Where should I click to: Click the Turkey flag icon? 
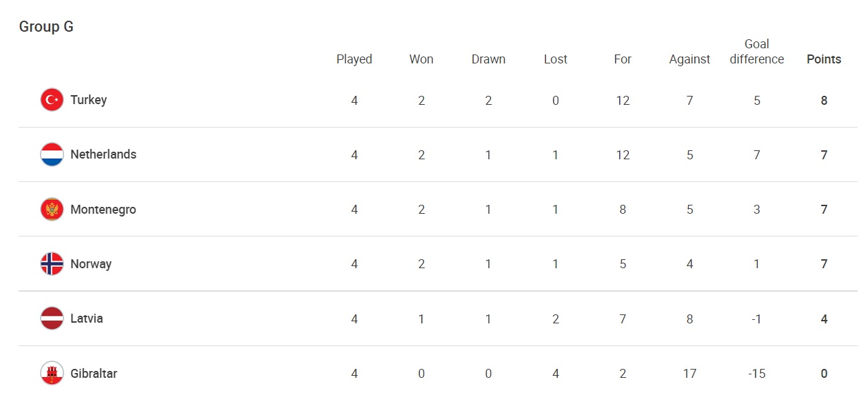point(52,100)
